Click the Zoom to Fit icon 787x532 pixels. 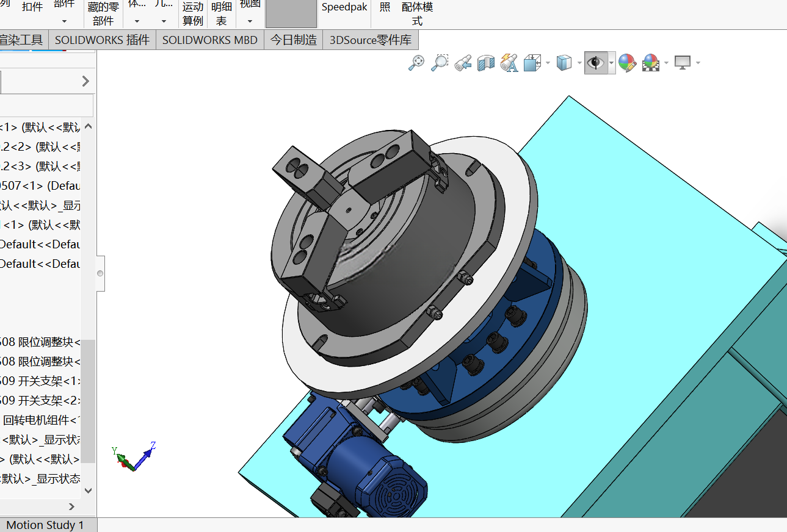click(x=416, y=63)
